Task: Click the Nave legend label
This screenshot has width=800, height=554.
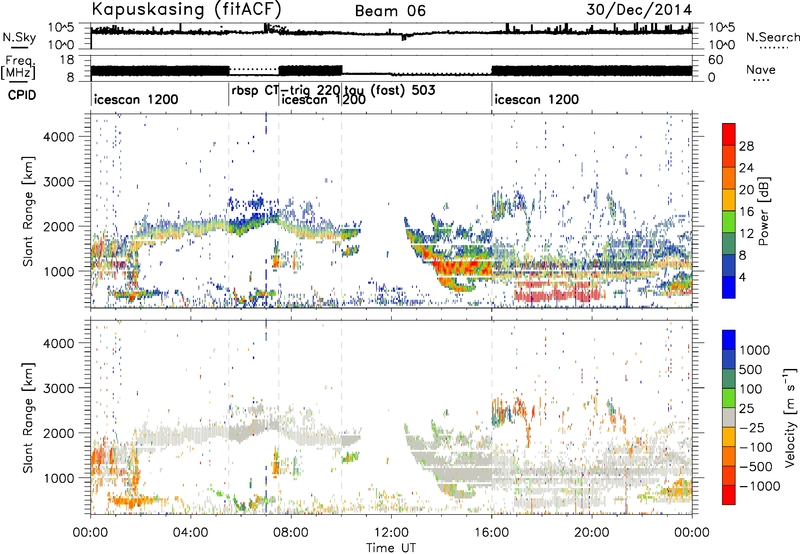Action: pos(761,70)
